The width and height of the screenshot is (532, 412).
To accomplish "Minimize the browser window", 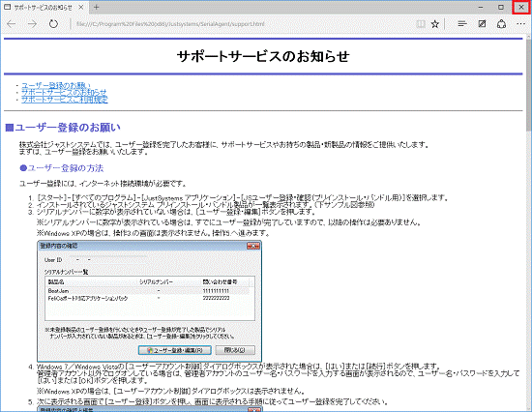I will click(481, 7).
